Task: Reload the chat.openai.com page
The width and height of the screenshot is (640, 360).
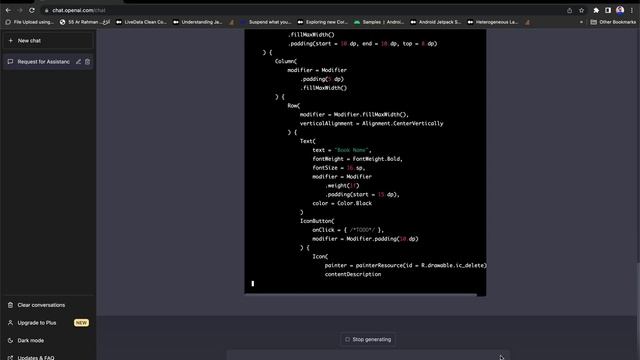Action: pos(32,10)
